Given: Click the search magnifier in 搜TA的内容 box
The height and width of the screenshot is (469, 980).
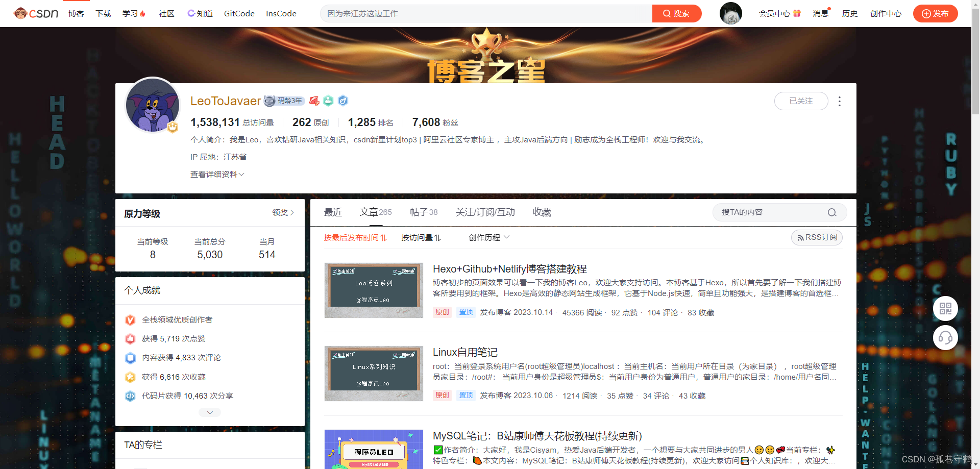Looking at the screenshot, I should (x=832, y=212).
